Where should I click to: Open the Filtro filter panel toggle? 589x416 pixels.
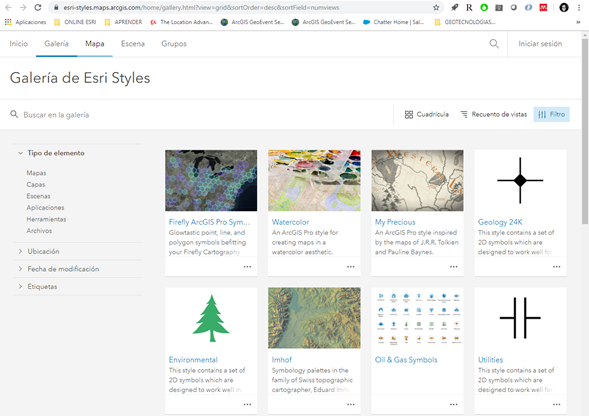pos(551,114)
